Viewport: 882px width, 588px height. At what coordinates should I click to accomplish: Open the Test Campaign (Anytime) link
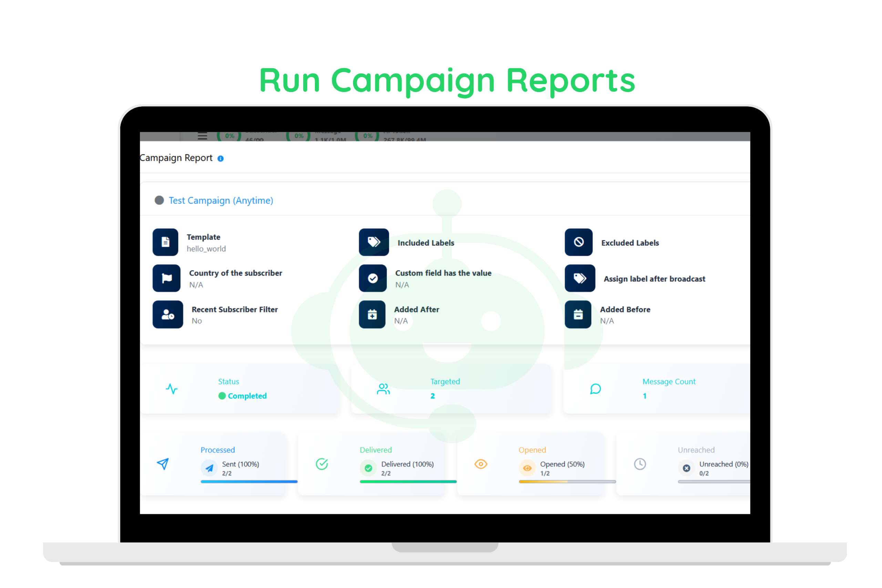[x=220, y=200]
